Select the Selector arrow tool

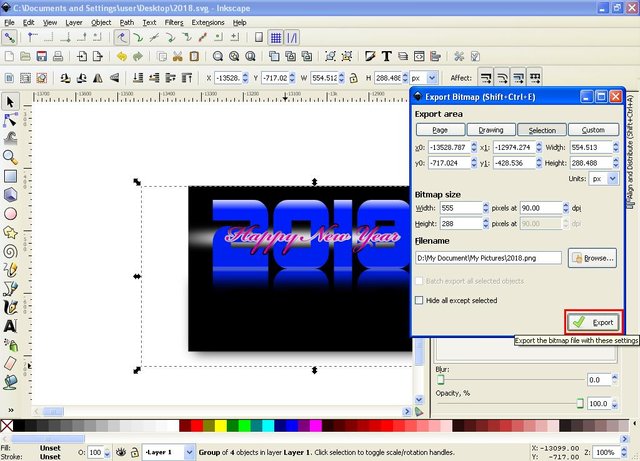[10, 102]
